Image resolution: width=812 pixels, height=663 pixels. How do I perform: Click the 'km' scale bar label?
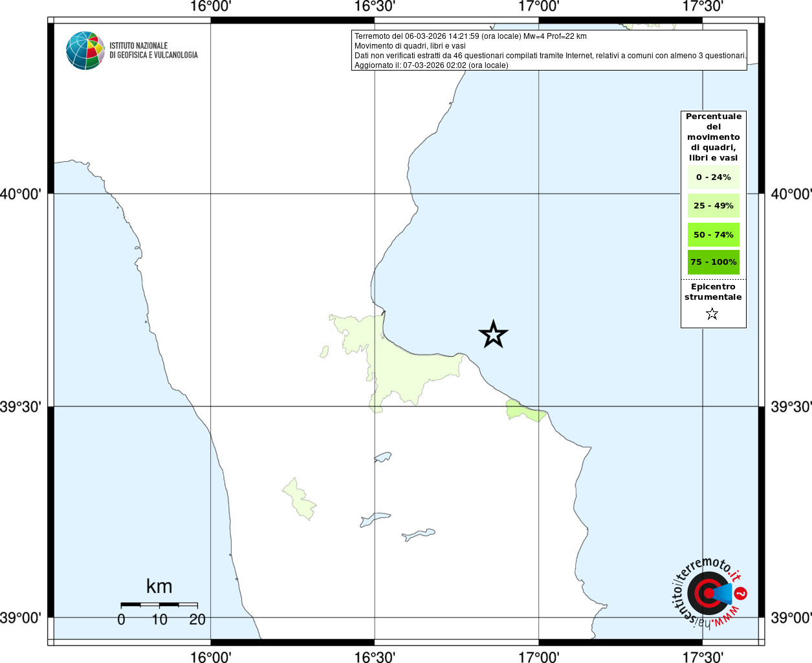159,586
